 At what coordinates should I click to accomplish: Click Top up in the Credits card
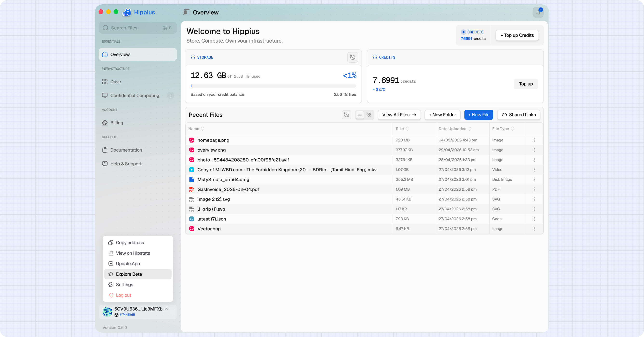pos(526,84)
